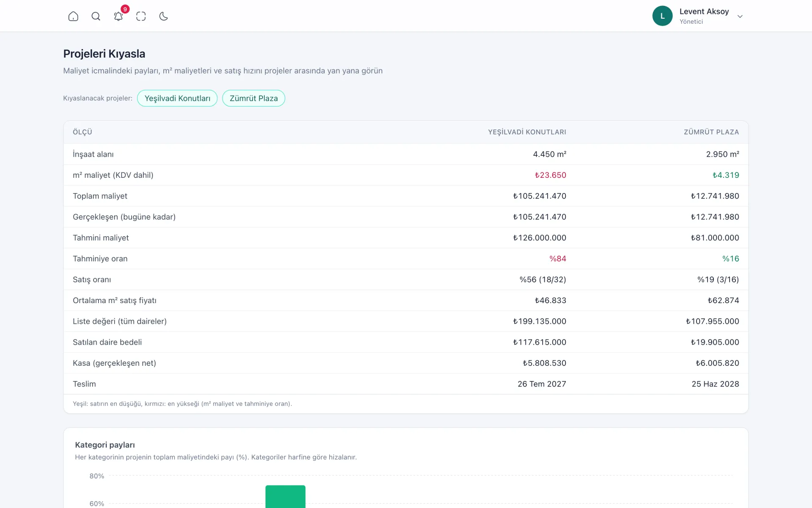Select the m² maliyet (KDV dahil) row
Image resolution: width=812 pixels, height=508 pixels.
tap(406, 175)
